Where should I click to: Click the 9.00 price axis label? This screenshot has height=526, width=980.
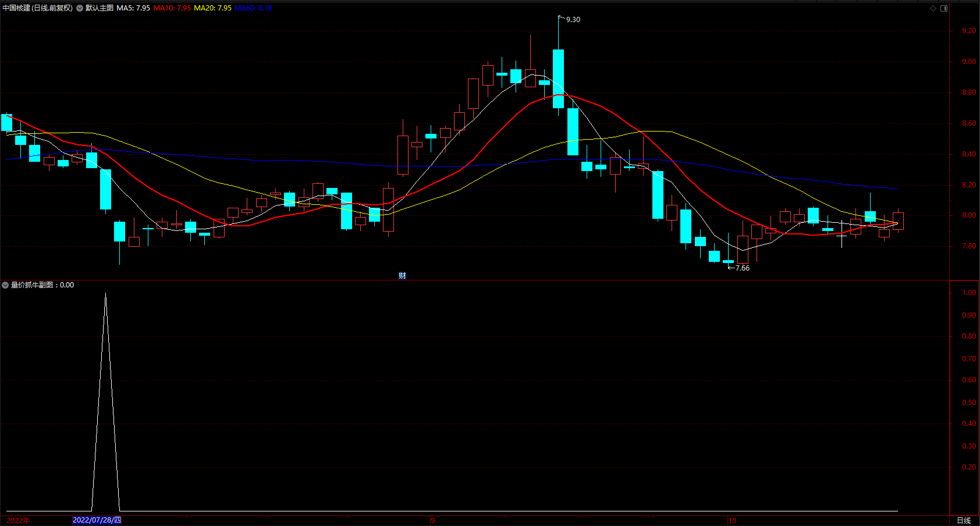click(x=969, y=62)
